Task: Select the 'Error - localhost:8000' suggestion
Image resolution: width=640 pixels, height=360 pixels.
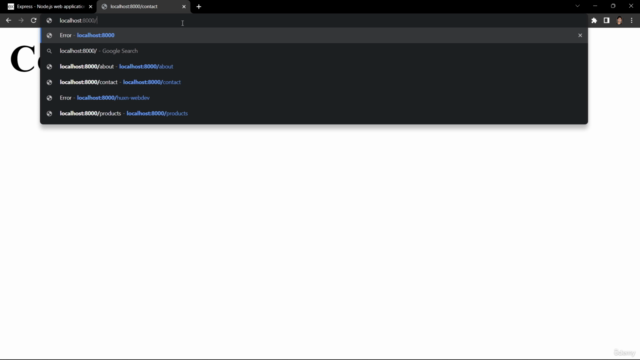Action: [x=314, y=36]
